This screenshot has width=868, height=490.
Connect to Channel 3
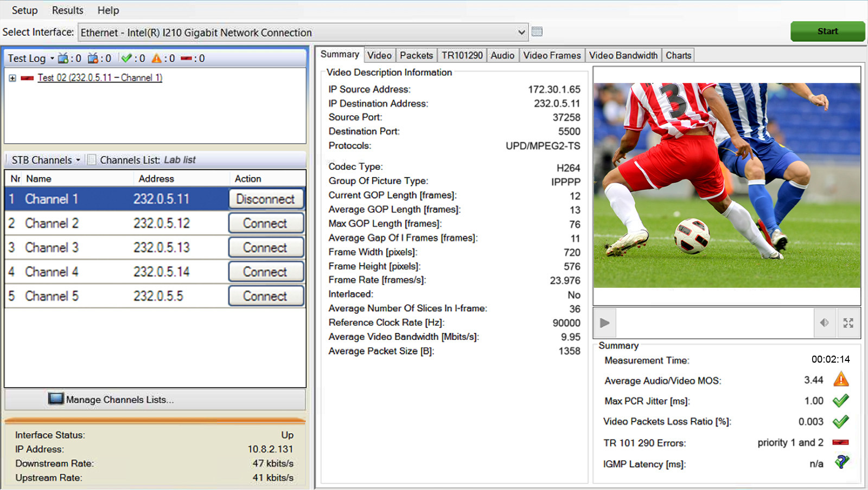pyautogui.click(x=266, y=247)
